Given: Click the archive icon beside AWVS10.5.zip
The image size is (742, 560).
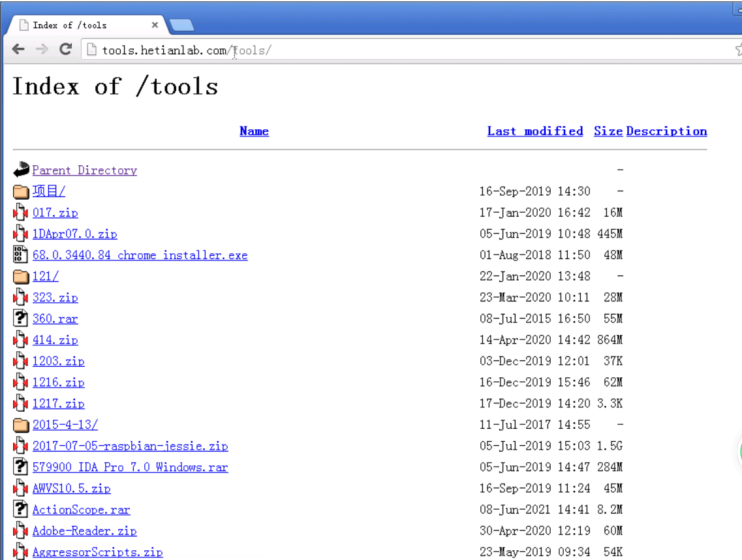Looking at the screenshot, I should (20, 488).
